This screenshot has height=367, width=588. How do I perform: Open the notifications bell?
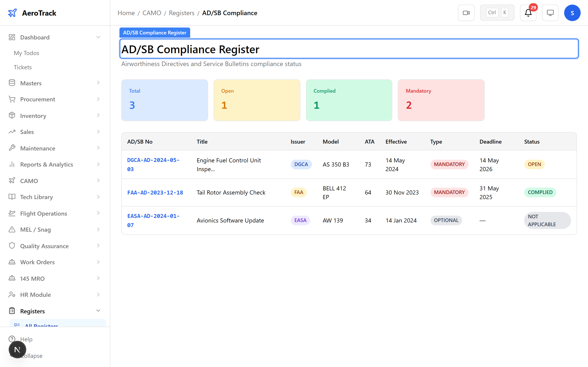528,13
